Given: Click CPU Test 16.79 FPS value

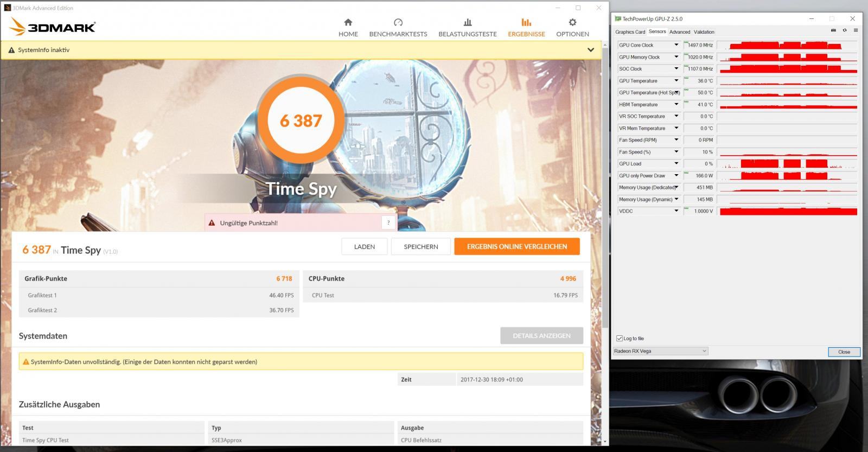Looking at the screenshot, I should (565, 295).
